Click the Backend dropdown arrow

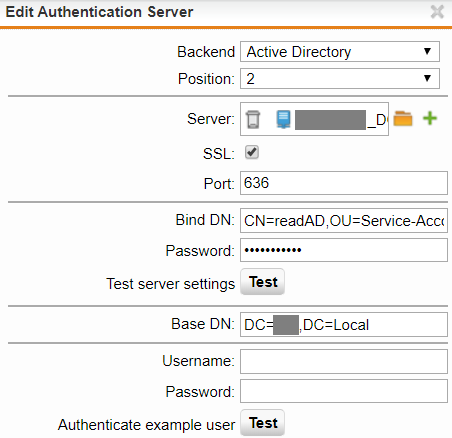427,51
